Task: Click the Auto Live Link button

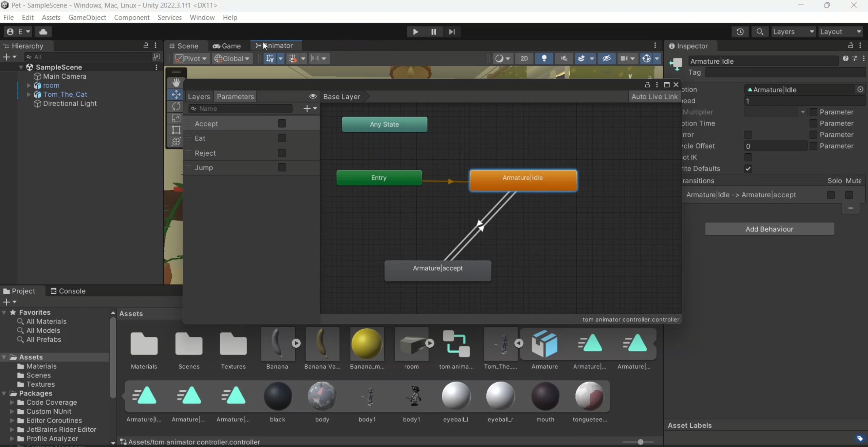Action: [x=654, y=96]
